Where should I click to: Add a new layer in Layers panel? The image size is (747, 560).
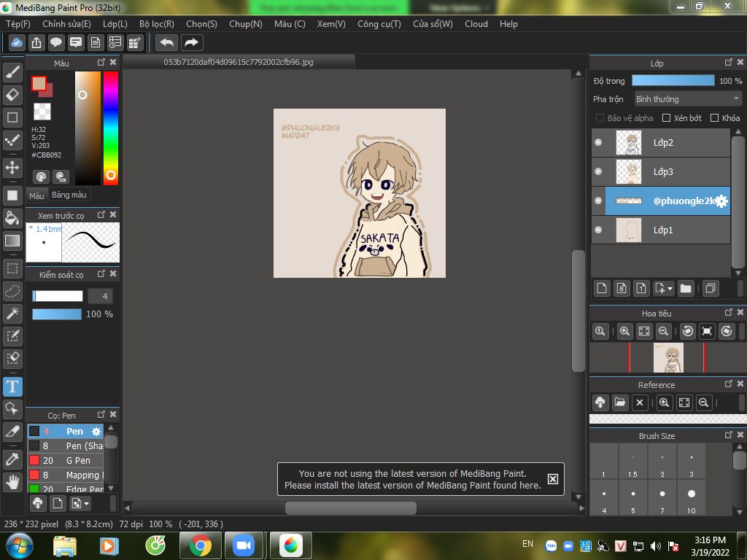602,288
